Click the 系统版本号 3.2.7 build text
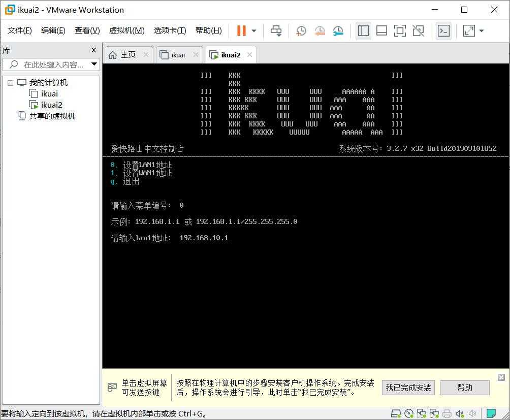The height and width of the screenshot is (420, 510). tap(418, 149)
